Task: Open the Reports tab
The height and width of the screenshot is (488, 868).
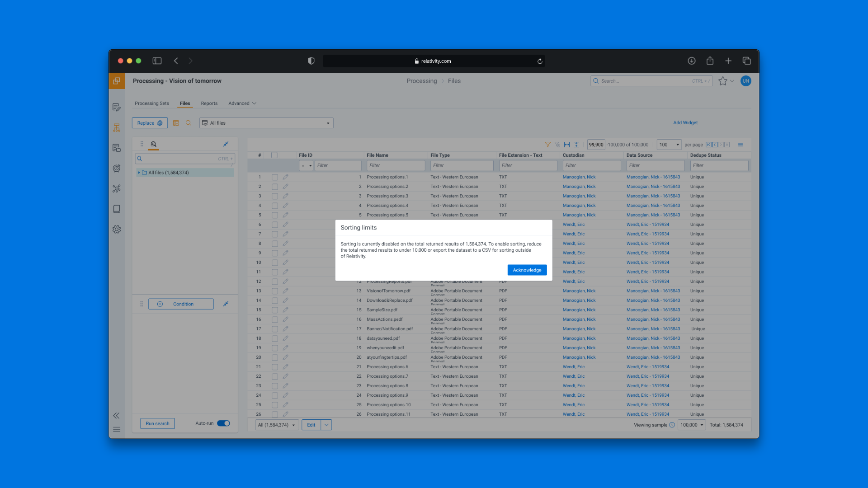Action: point(209,103)
